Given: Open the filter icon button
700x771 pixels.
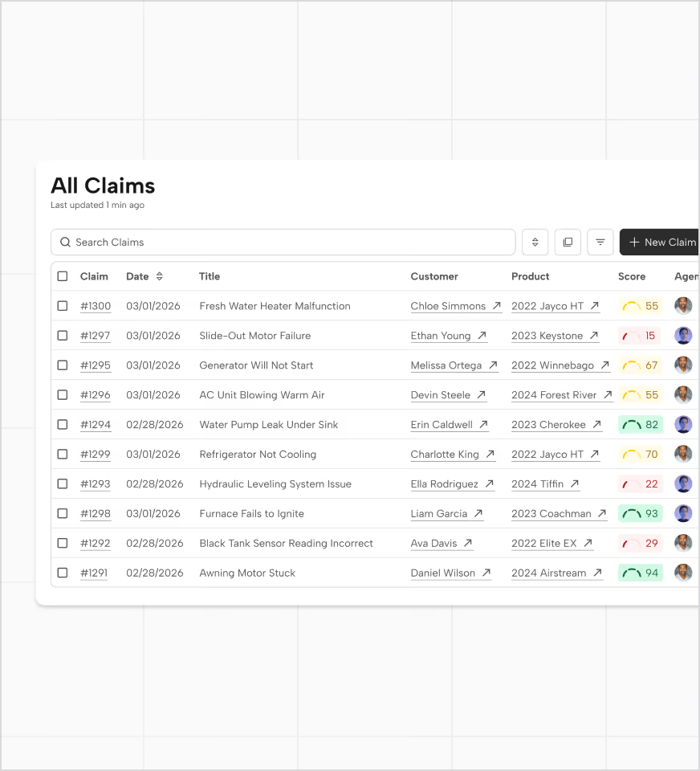Looking at the screenshot, I should (x=600, y=242).
